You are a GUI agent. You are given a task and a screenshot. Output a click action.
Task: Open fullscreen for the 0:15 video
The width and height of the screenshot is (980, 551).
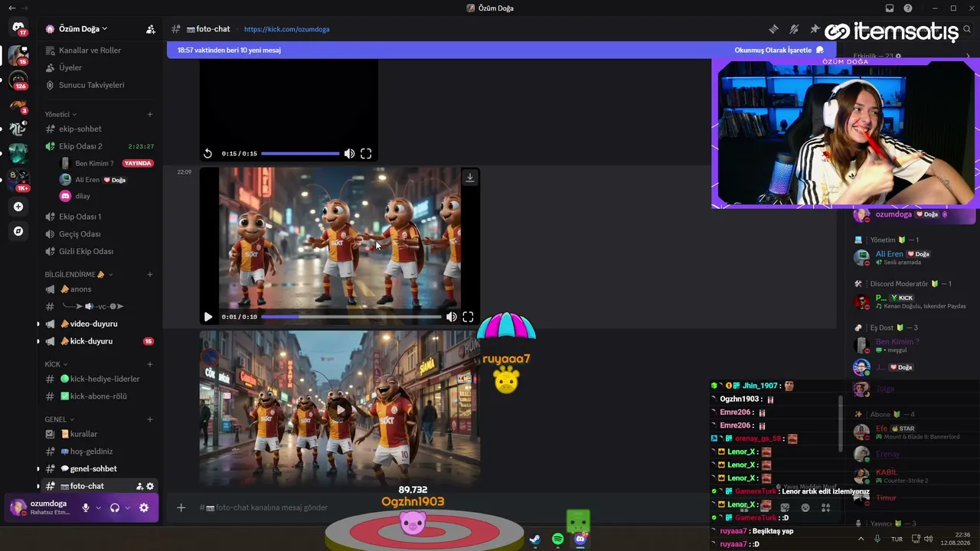[366, 154]
